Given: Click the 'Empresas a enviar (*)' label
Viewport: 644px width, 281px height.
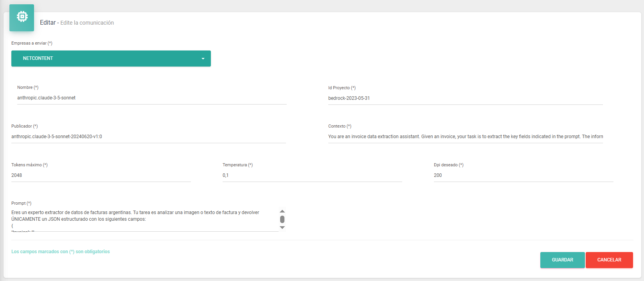Looking at the screenshot, I should pos(32,43).
